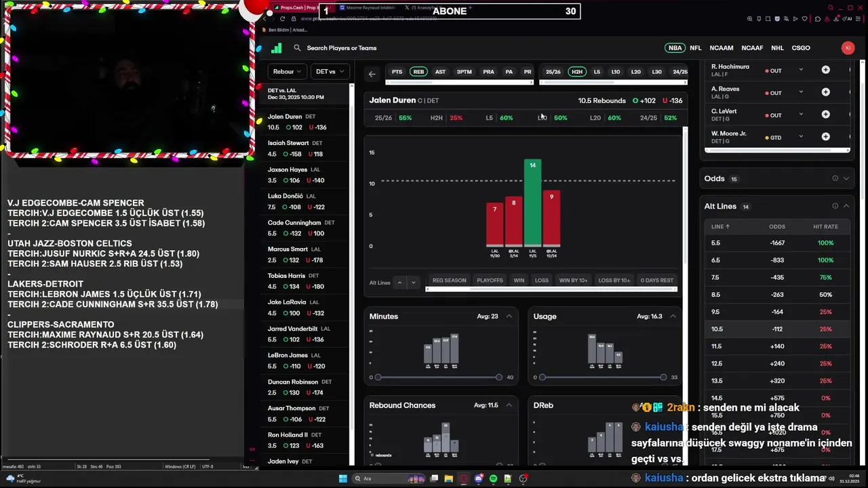Select the NBA league filter
868x488 pixels.
tap(675, 48)
